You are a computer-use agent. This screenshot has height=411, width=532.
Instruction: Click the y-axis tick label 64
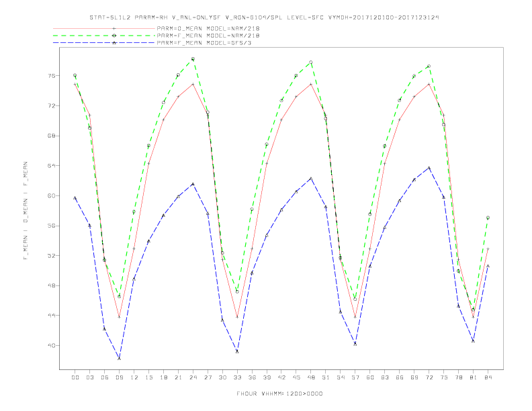(51, 166)
